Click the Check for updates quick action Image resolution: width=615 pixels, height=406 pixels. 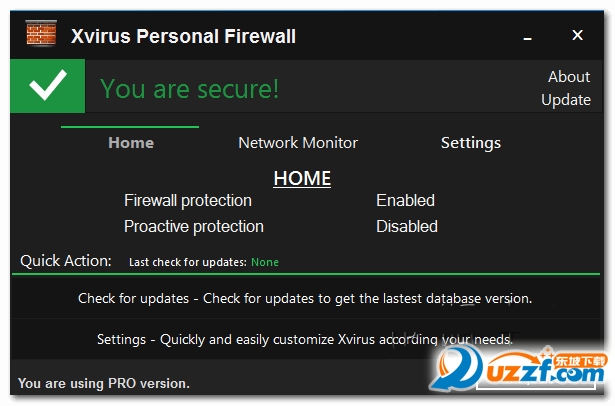(305, 298)
